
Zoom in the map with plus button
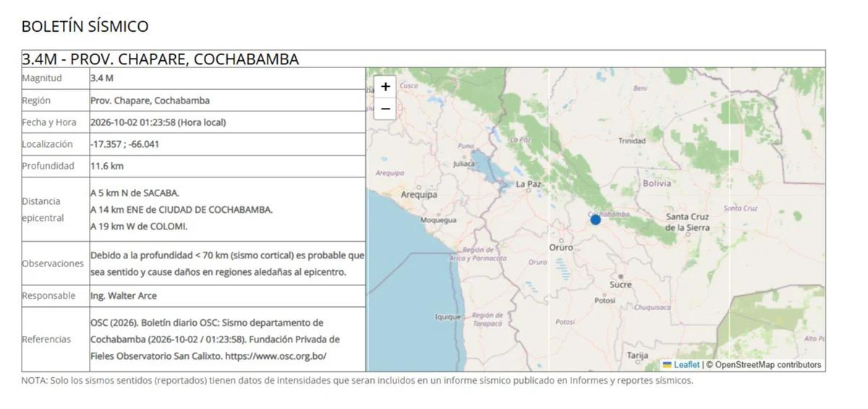pos(386,86)
